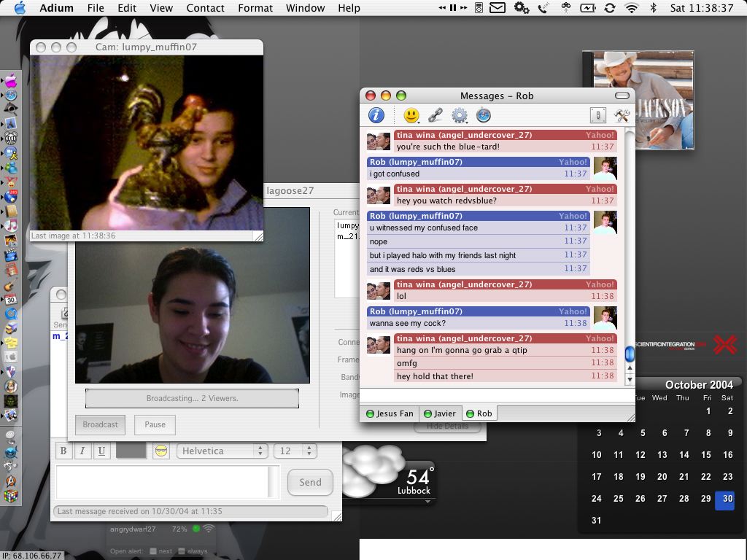The image size is (747, 560).
Task: Click the chain link icon in Messages toolbar
Action: [x=436, y=115]
